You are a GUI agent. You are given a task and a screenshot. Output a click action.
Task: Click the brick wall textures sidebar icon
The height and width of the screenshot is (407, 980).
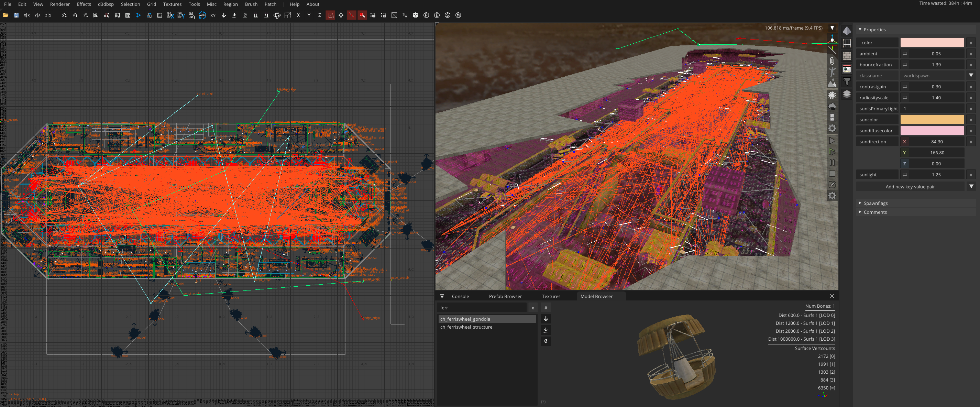[847, 56]
